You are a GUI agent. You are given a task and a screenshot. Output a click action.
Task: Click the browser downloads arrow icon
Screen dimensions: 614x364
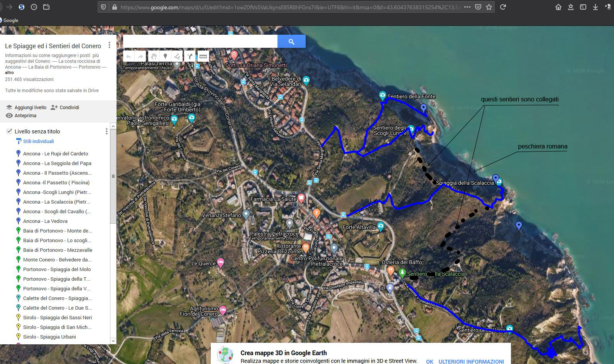(595, 7)
